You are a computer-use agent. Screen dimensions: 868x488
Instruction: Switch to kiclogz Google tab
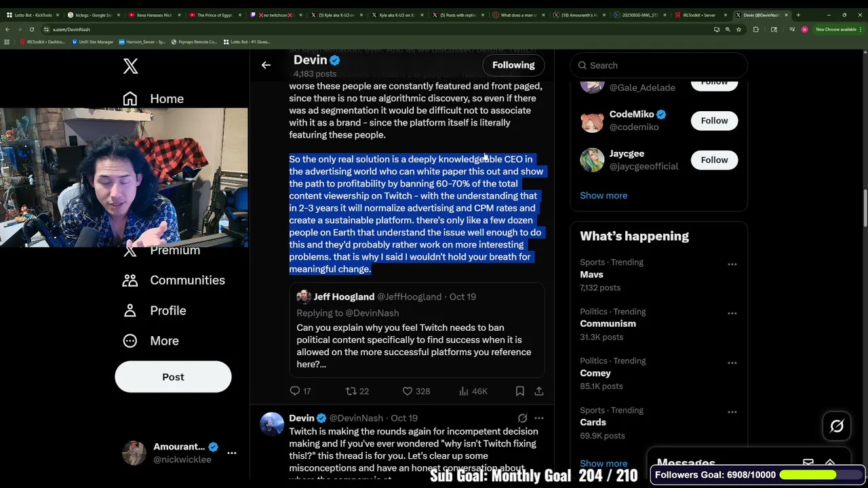pos(94,15)
